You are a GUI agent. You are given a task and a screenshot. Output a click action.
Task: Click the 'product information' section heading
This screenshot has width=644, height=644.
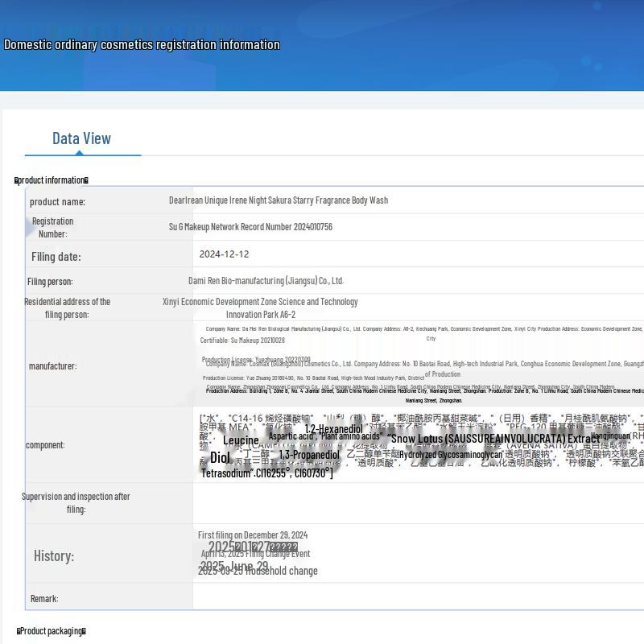(52, 180)
